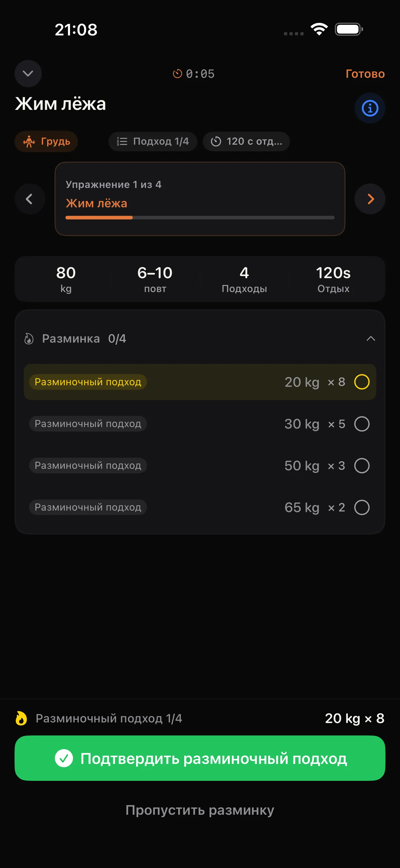Check off the 65 kg × 2 warm-up set
Image resolution: width=400 pixels, height=868 pixels.
tap(362, 507)
